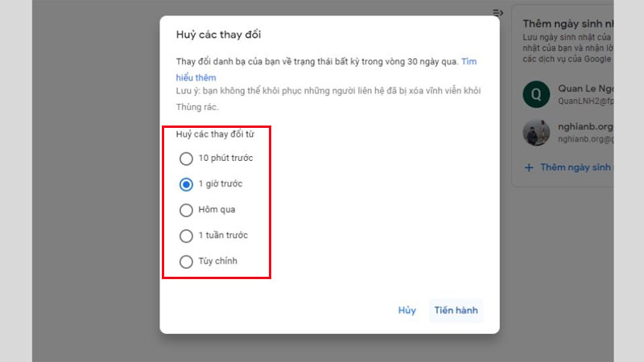Select the '1 tuần trước' radio option

point(186,236)
